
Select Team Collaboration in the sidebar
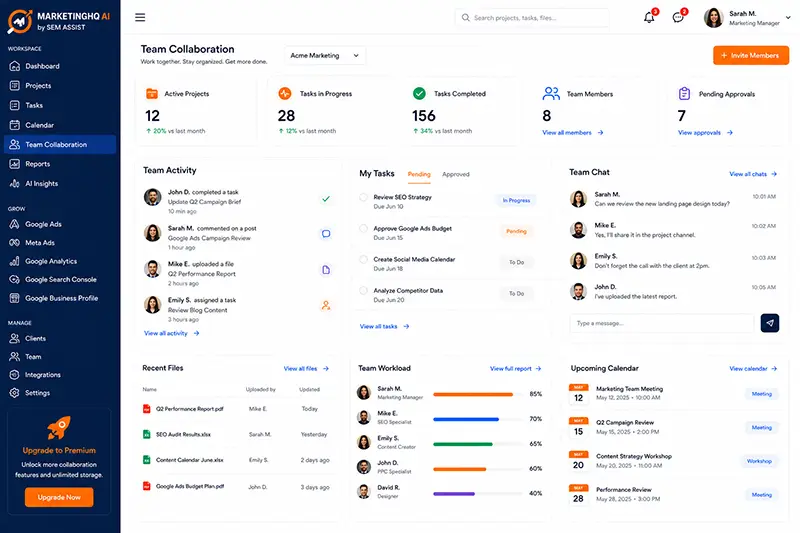point(60,144)
